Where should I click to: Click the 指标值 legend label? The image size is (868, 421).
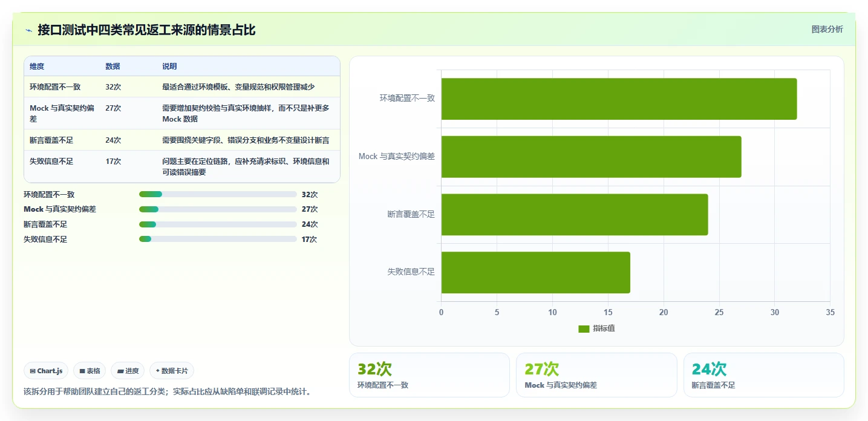tap(604, 328)
